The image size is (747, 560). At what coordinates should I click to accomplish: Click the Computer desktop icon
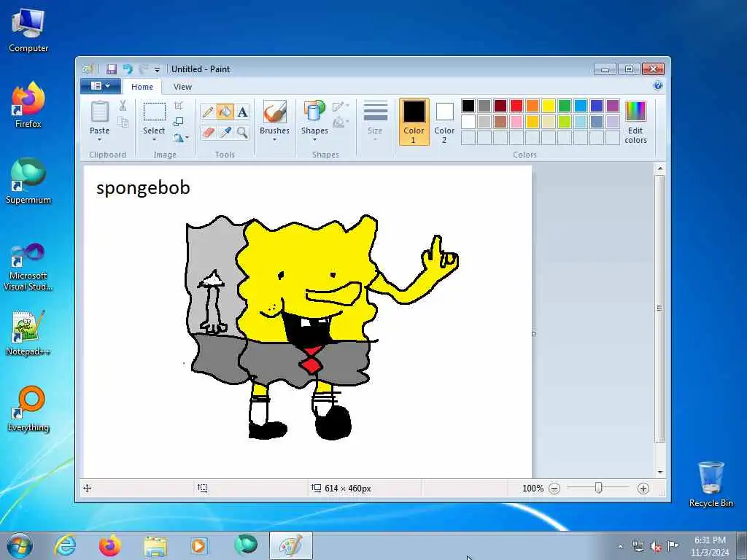click(x=28, y=29)
